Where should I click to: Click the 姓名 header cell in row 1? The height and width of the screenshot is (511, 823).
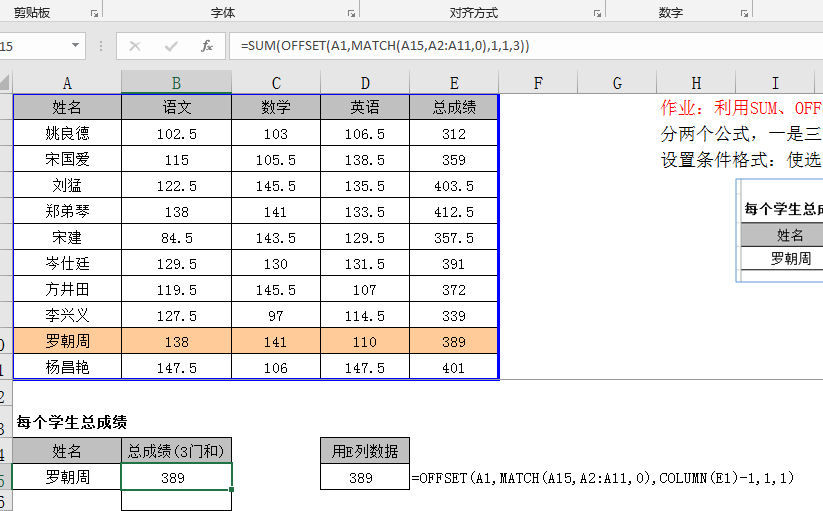[67, 107]
